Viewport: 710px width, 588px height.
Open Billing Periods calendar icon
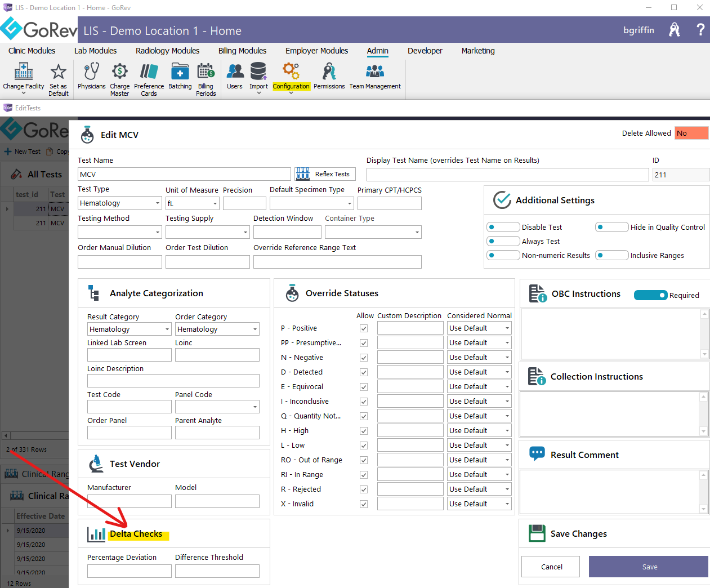click(x=206, y=72)
